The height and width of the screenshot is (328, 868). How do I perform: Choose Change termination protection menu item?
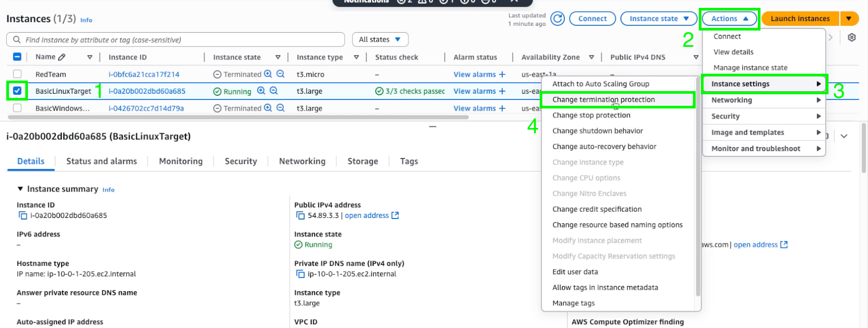(x=603, y=100)
